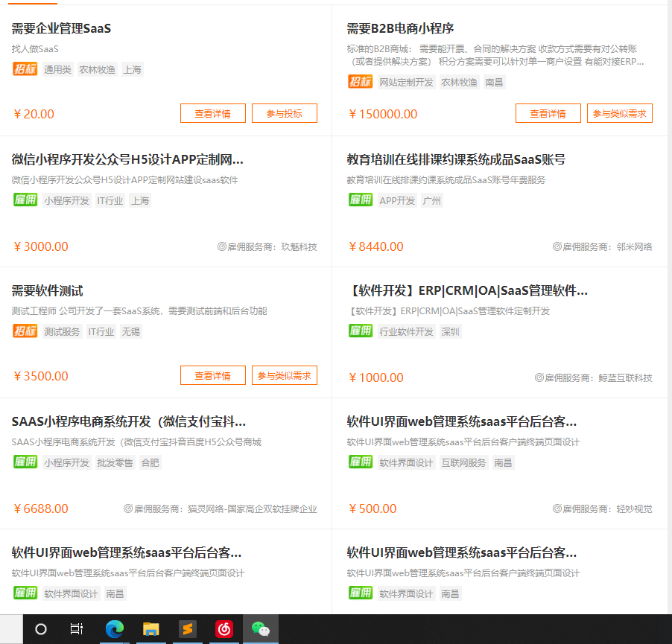
Task: Open 需要企业管理SaaS listing title
Action: (61, 29)
